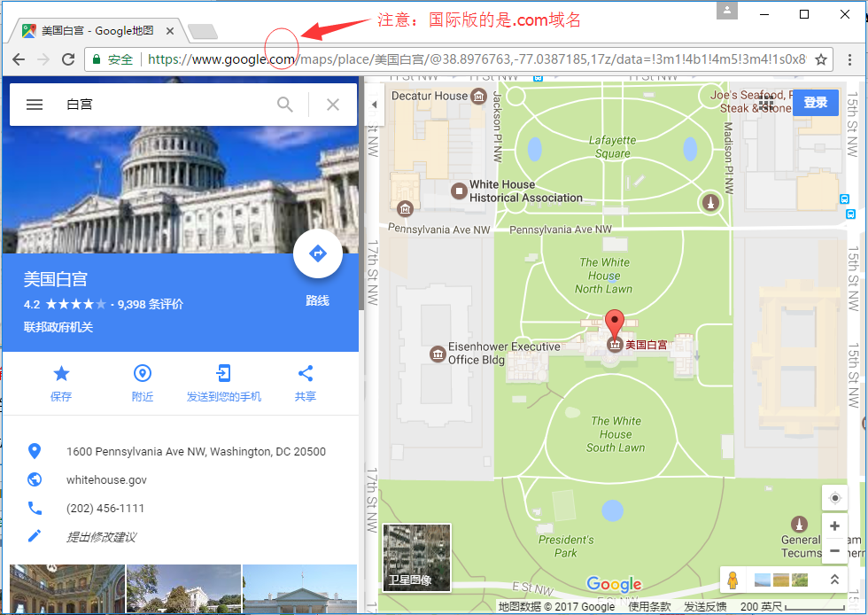Reload the page with refresh icon

[68, 59]
